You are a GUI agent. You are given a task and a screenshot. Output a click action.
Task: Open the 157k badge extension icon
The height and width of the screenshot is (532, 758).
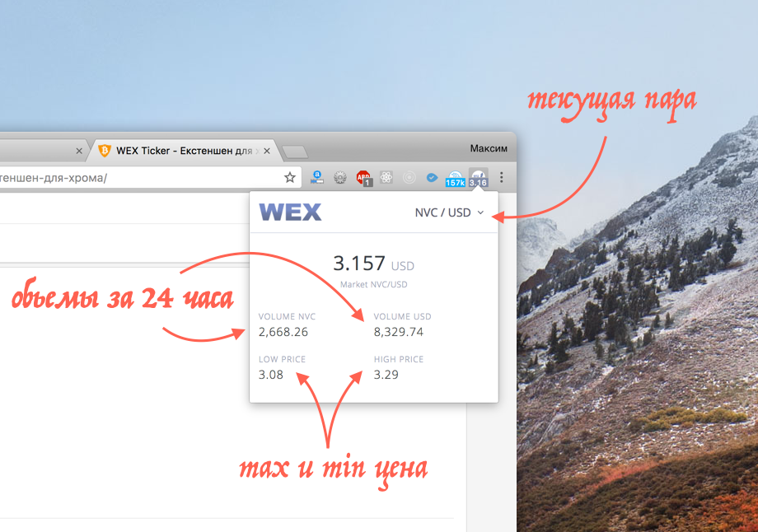(455, 179)
